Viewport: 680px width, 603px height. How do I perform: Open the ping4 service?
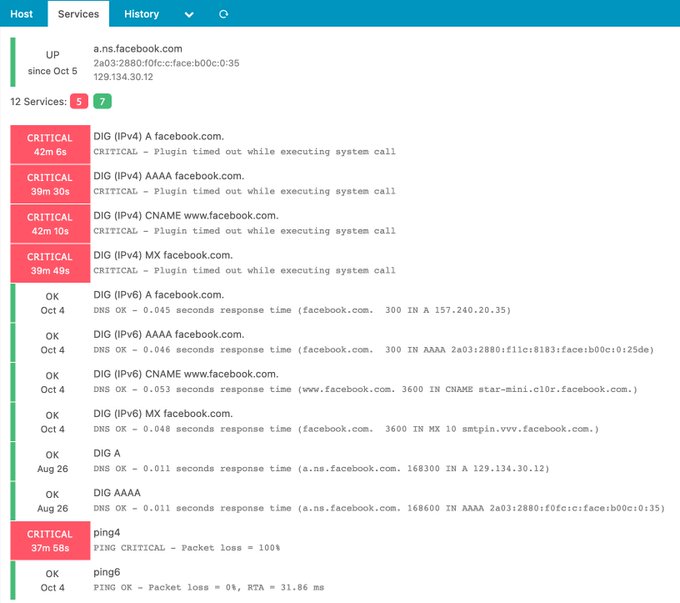(x=107, y=532)
